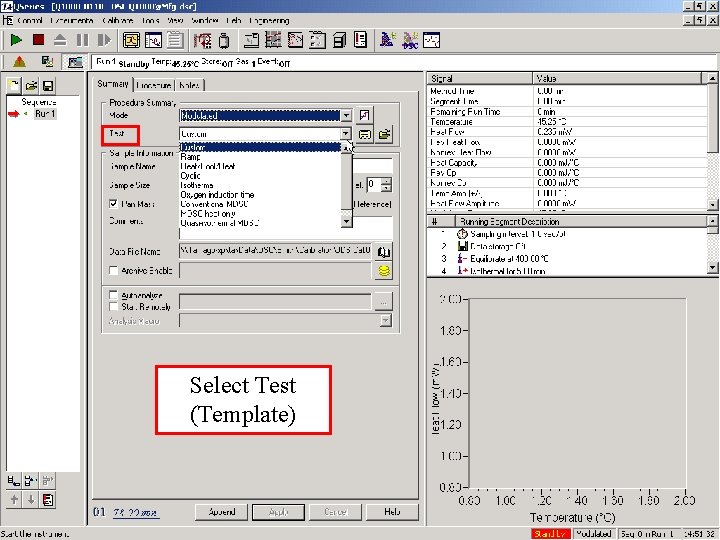Click the red curve chart toolbar icon

click(295, 40)
